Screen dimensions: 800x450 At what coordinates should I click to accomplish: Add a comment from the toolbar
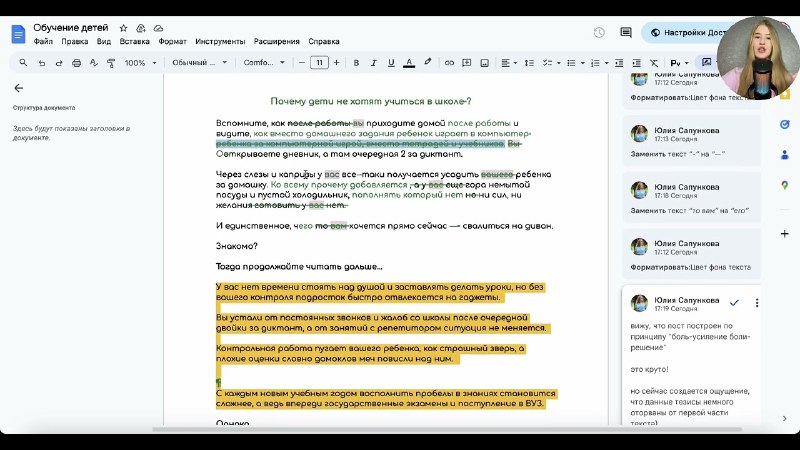466,63
